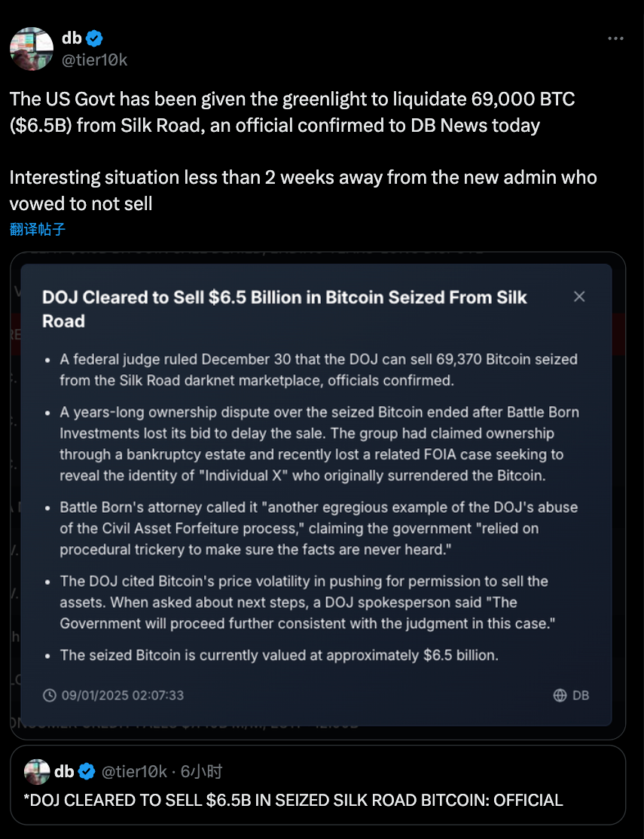Close the DOJ news card with X
Viewport: 644px width, 839px height.
579,297
